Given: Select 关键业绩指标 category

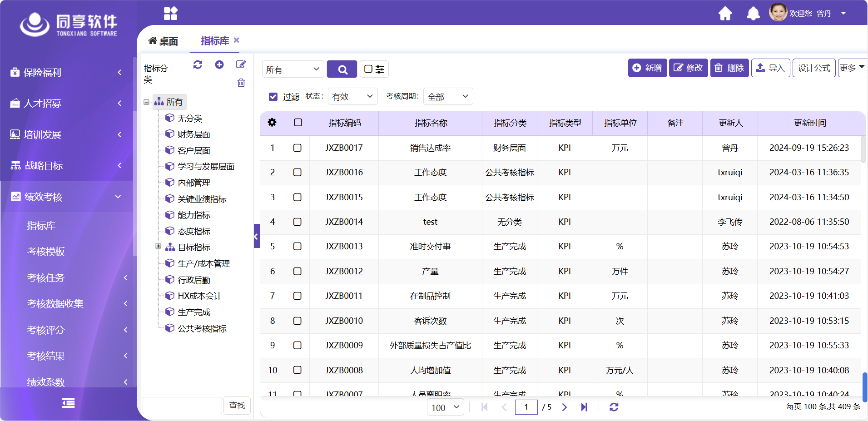Looking at the screenshot, I should coord(202,199).
